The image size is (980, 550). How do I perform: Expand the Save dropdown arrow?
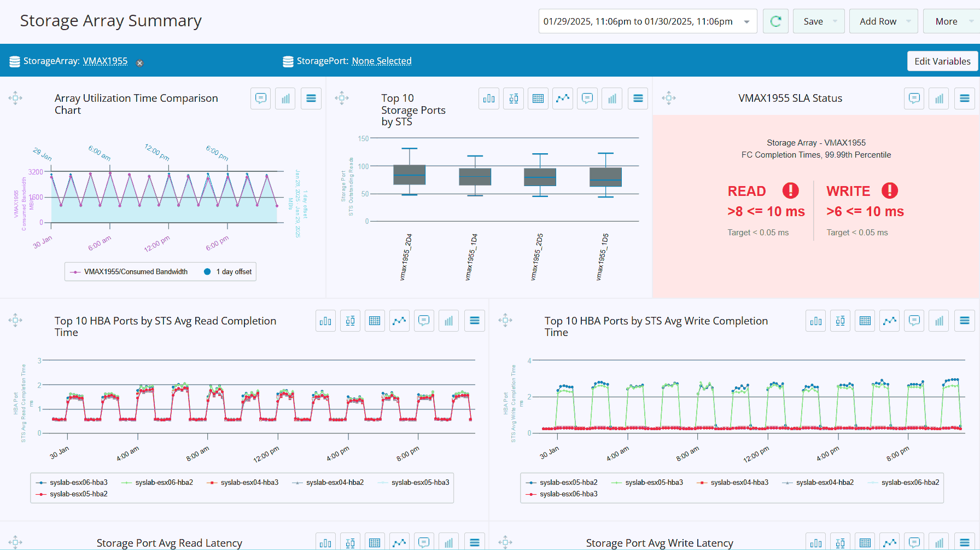tap(835, 21)
